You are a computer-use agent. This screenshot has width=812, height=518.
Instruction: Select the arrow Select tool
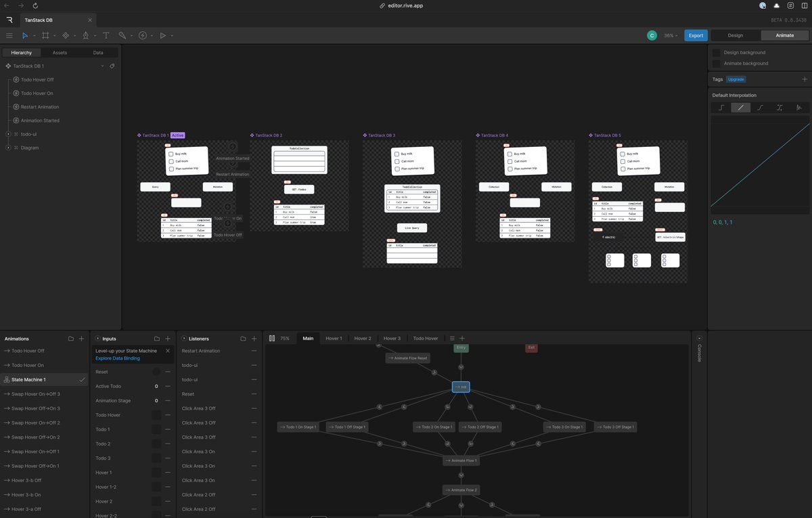(25, 35)
